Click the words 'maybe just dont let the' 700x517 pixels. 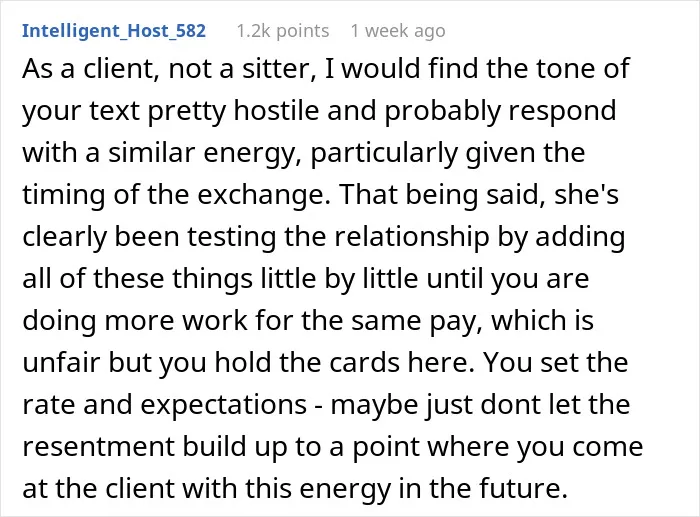click(480, 404)
